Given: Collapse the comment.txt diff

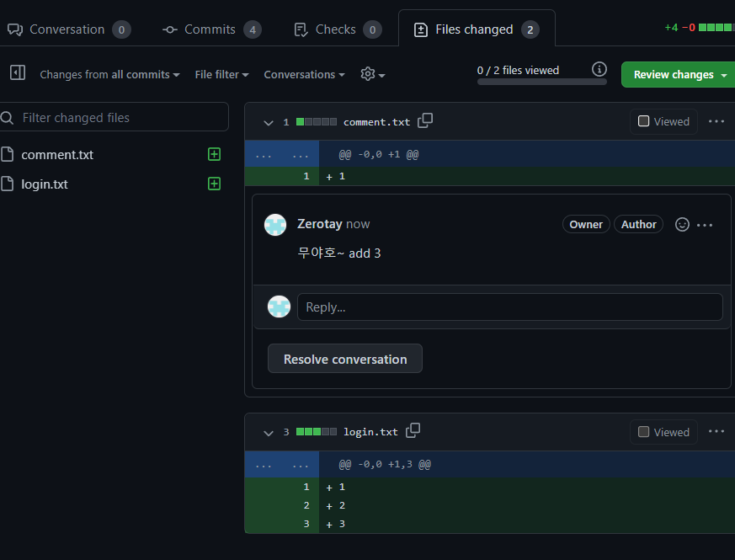Looking at the screenshot, I should 268,123.
